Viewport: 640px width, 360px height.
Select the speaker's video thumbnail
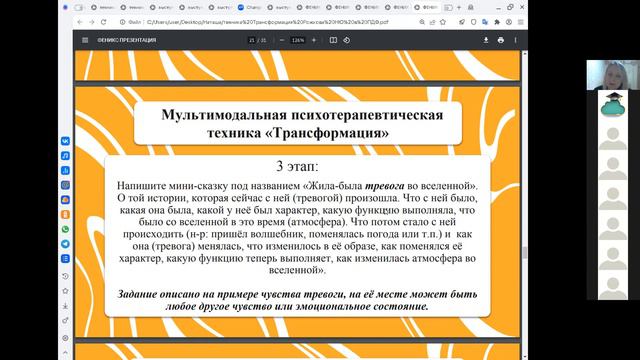click(x=613, y=75)
